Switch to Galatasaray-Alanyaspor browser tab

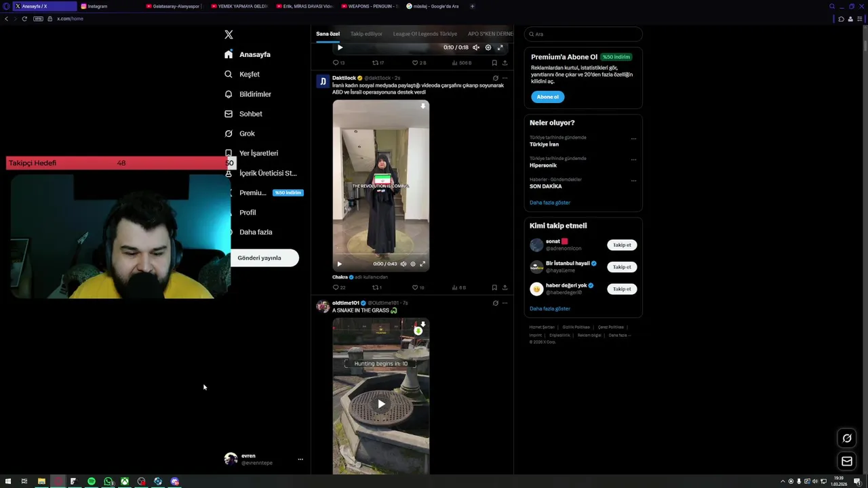tap(174, 6)
